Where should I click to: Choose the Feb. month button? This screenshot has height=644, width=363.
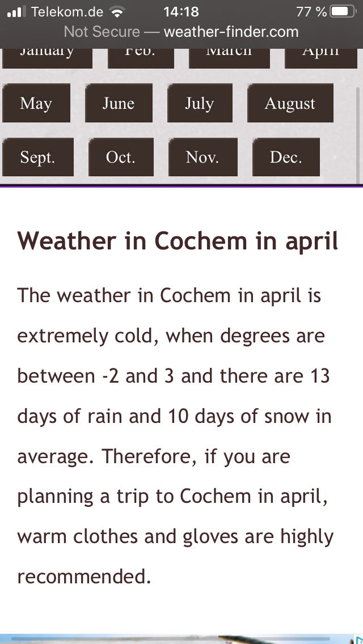[141, 58]
